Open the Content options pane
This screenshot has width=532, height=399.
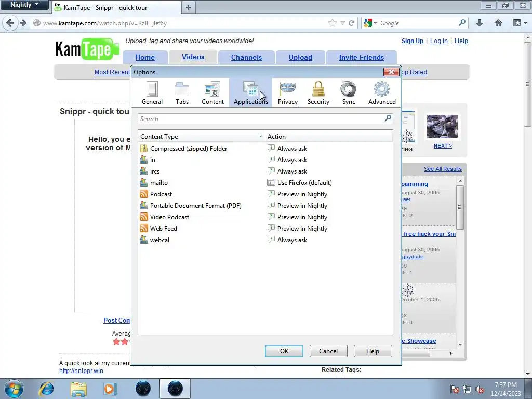212,92
